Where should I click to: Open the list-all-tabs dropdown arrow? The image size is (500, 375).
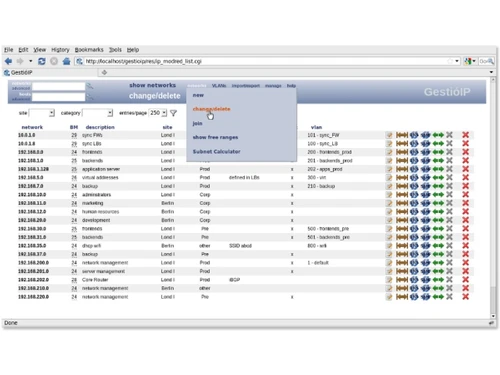(x=491, y=72)
